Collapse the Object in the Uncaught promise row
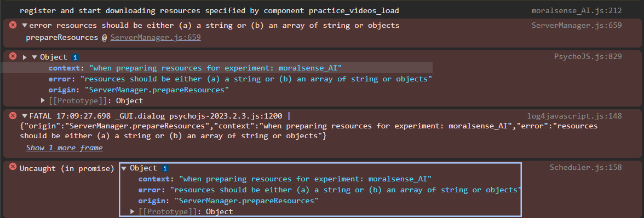The width and height of the screenshot is (644, 218). 124,168
